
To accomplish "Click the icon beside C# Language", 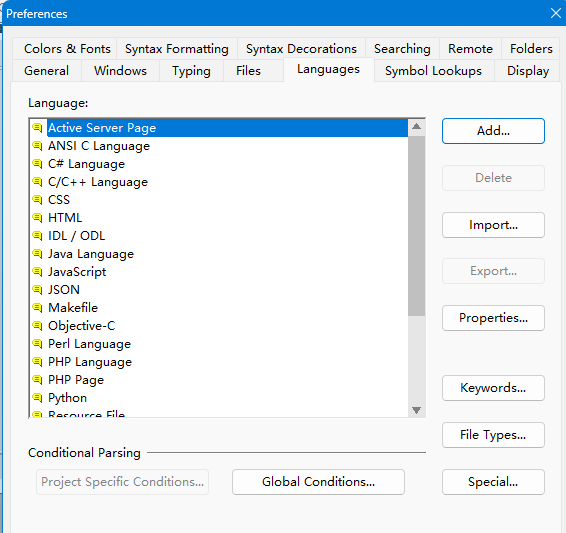I will 37,164.
